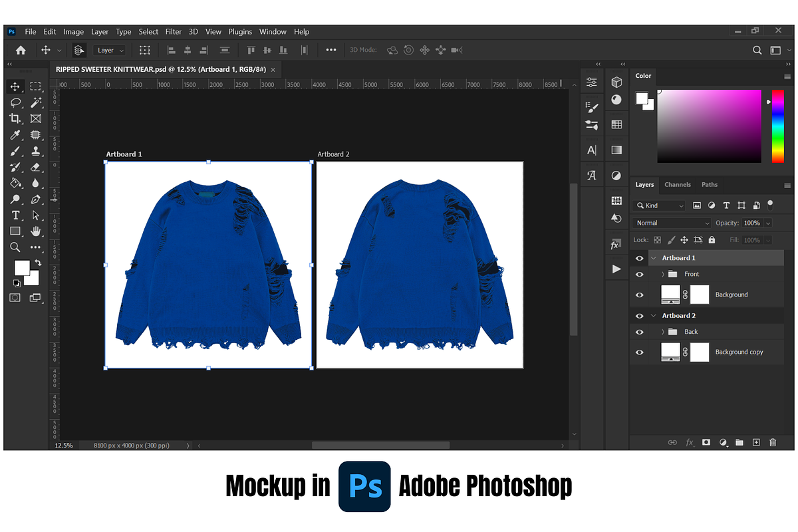This screenshot has height=532, width=798.
Task: Select the Move tool in the toolbox
Action: (x=15, y=86)
